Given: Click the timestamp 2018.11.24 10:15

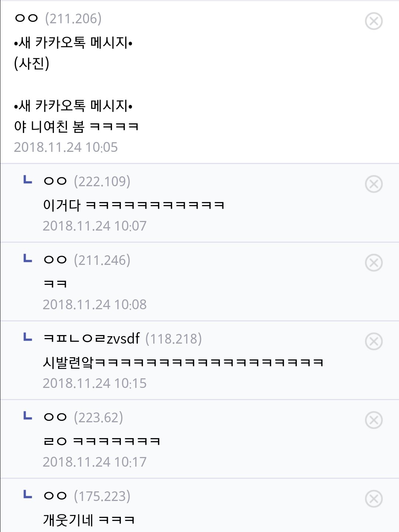Looking at the screenshot, I should (95, 383).
